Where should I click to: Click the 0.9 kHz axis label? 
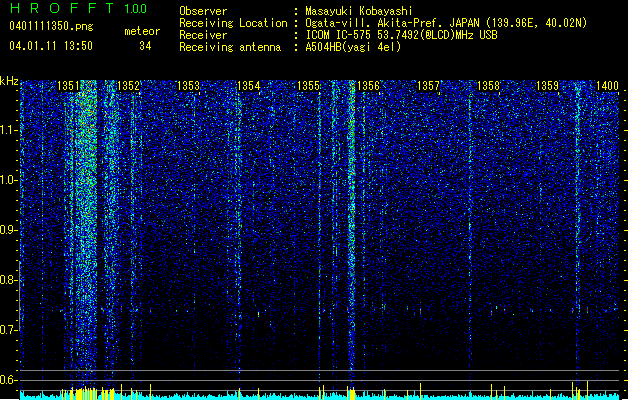pyautogui.click(x=8, y=230)
